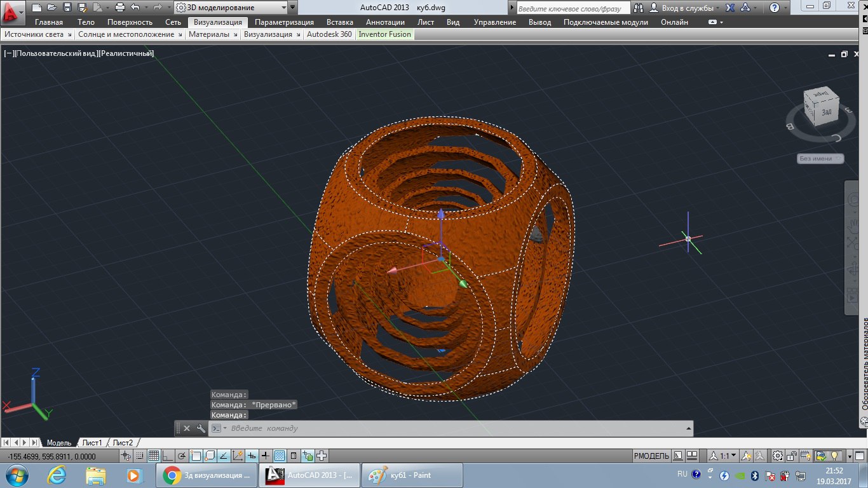Close the command line with X icon
Image resolution: width=868 pixels, height=488 pixels.
click(x=187, y=428)
